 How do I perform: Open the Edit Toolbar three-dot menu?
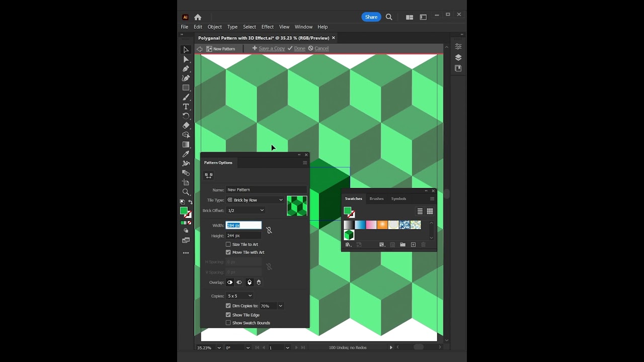click(186, 253)
